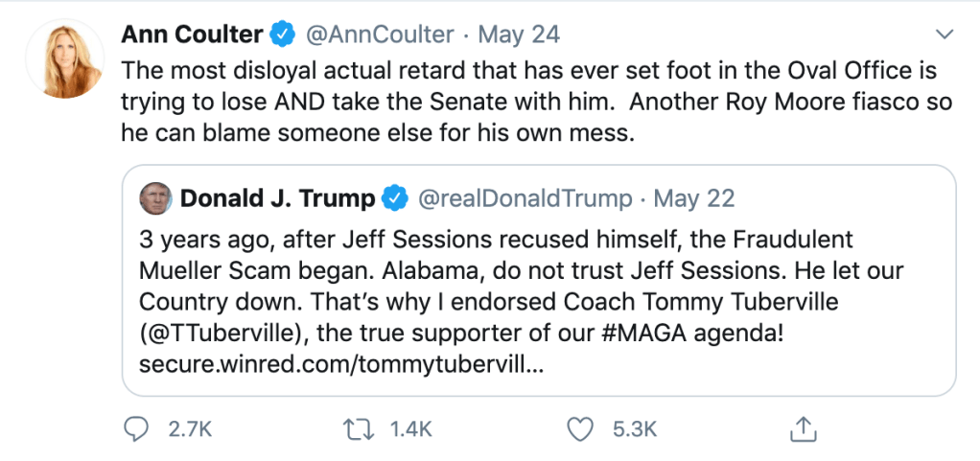Click the May 24 timestamp
980x461 pixels.
pos(519,35)
